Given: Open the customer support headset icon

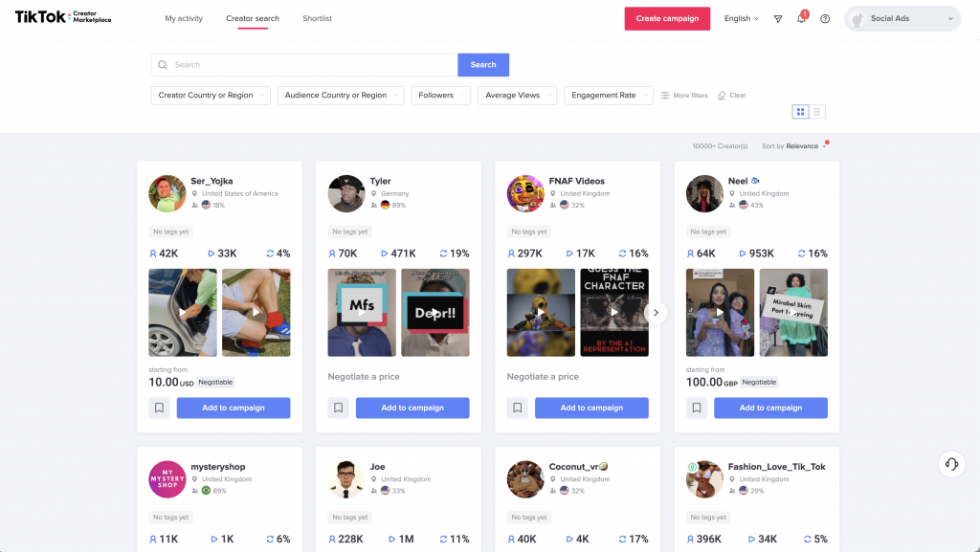Looking at the screenshot, I should [x=951, y=464].
